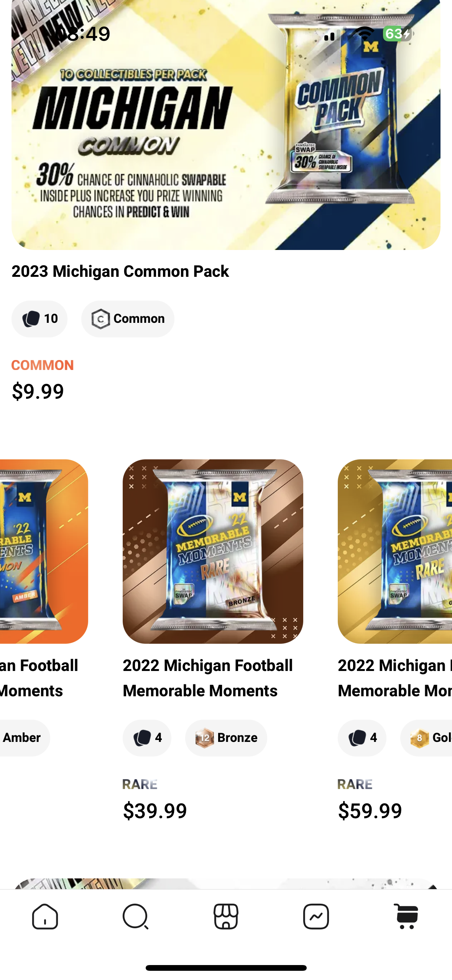Open the trending chart tab icon
Viewport: 452px width, 980px height.
click(x=316, y=916)
